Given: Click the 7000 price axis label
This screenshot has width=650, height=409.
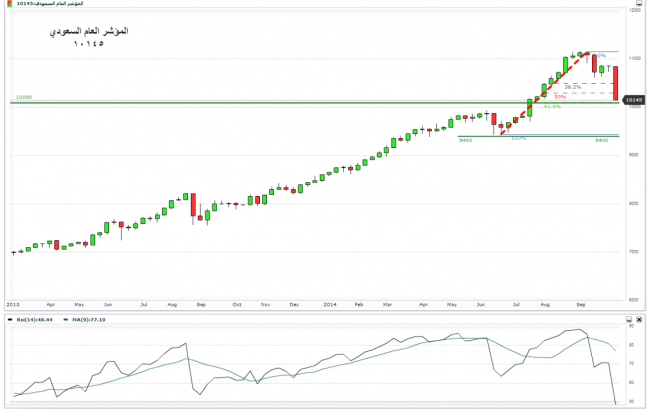Looking at the screenshot, I should pyautogui.click(x=634, y=252).
